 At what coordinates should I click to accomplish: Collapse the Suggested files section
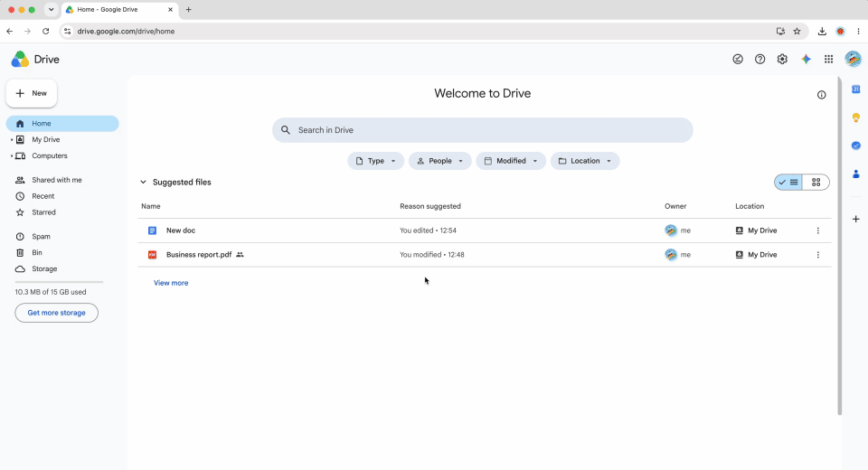point(143,183)
